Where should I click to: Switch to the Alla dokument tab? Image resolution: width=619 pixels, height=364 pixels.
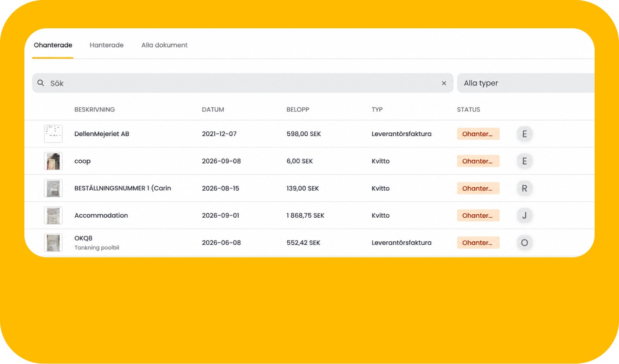coord(165,45)
